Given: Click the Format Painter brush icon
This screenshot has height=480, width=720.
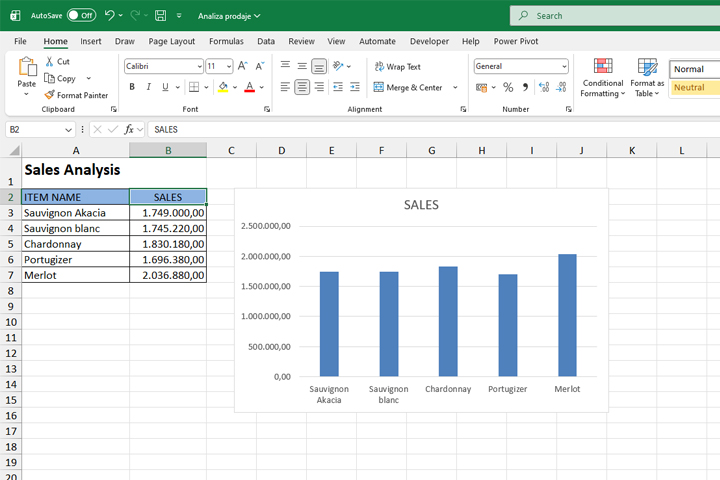Looking at the screenshot, I should pyautogui.click(x=49, y=95).
